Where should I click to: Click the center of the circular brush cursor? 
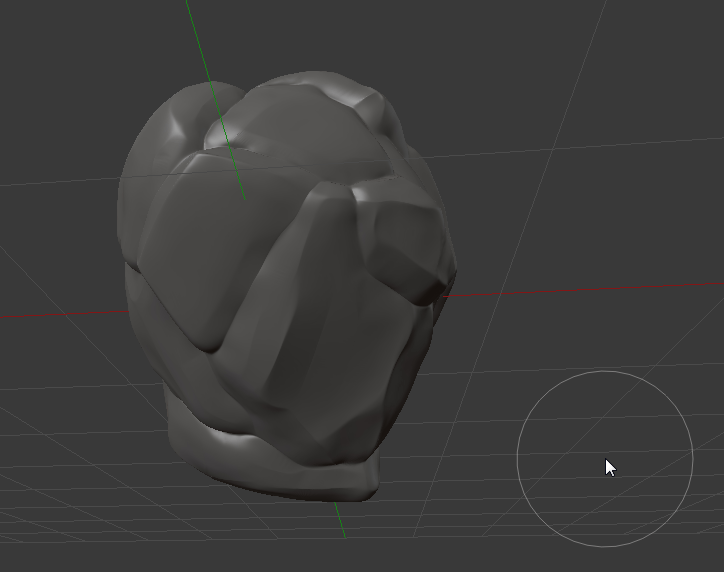pyautogui.click(x=605, y=458)
